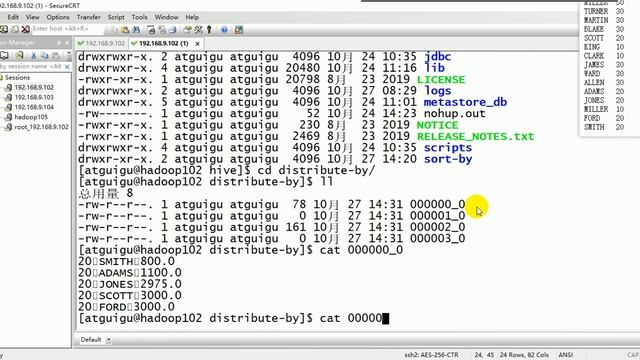The height and width of the screenshot is (360, 640).
Task: Click SMITH row in terminal output
Action: 127,261
